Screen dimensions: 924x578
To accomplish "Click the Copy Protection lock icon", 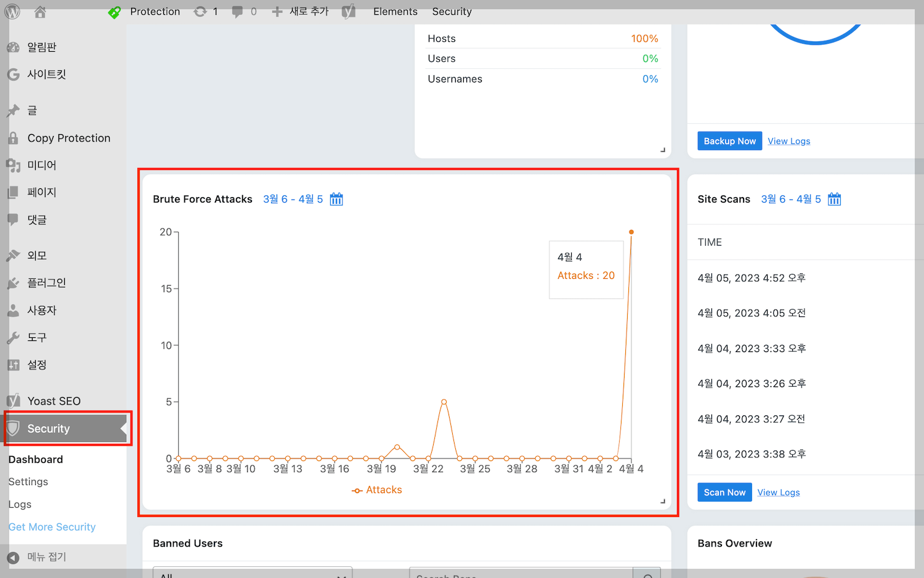I will tap(13, 138).
